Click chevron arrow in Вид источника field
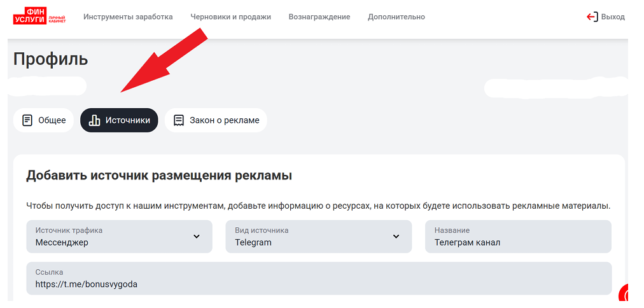The image size is (644, 308). pyautogui.click(x=396, y=237)
